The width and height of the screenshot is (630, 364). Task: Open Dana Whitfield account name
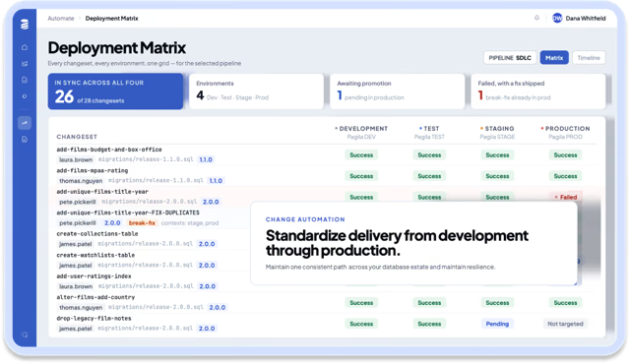coord(586,18)
